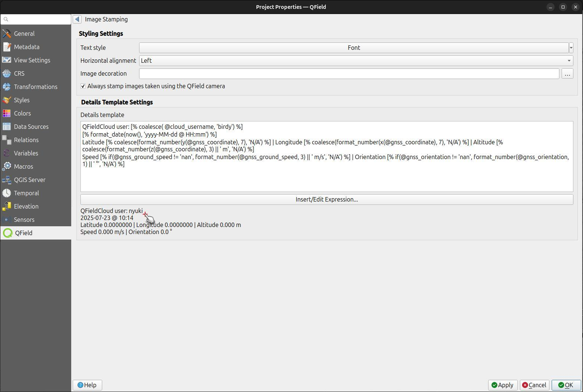The image size is (583, 392).
Task: Click the Macros gear icon
Action: coord(7,166)
